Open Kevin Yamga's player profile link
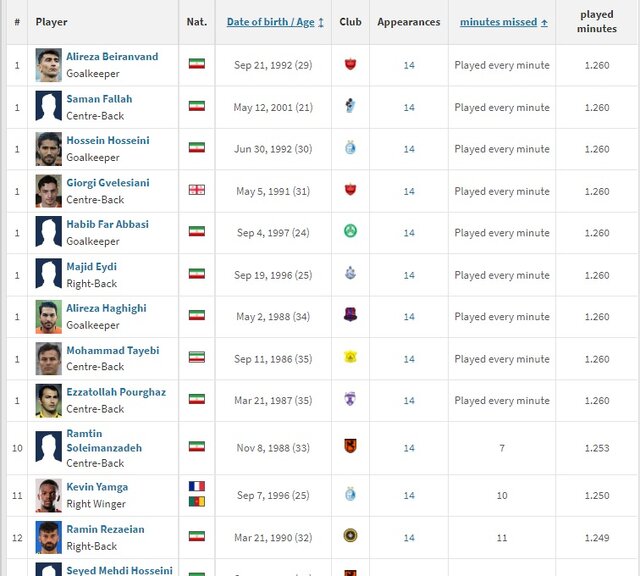Image resolution: width=640 pixels, height=576 pixels. (97, 487)
